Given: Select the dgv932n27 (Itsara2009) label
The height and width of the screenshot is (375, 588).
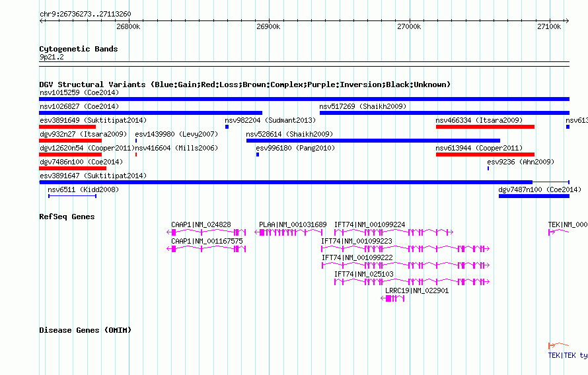Looking at the screenshot, I should pos(83,134).
